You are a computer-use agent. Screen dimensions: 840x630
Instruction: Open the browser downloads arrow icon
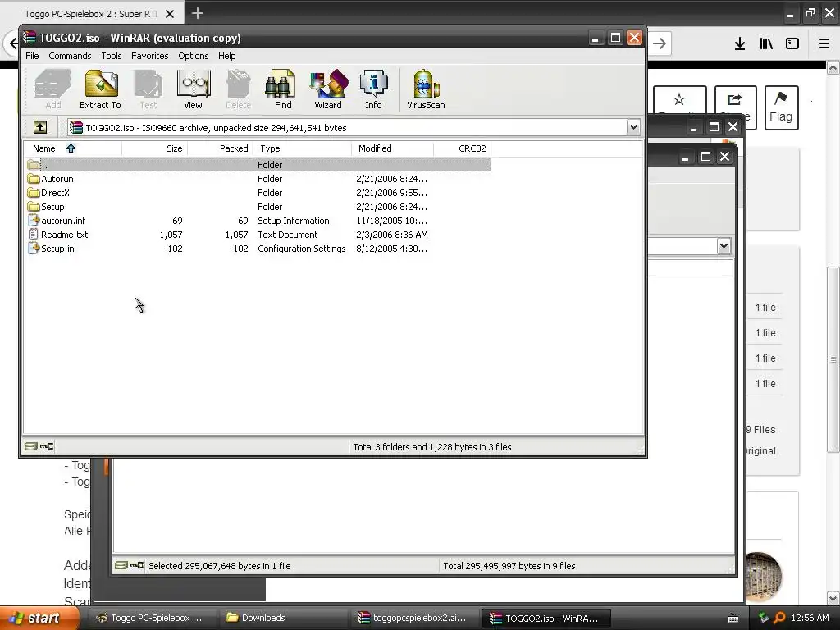pos(740,43)
